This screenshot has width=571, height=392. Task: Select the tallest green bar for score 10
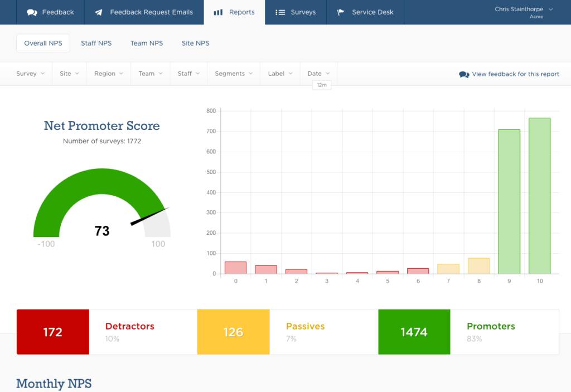[x=539, y=195]
